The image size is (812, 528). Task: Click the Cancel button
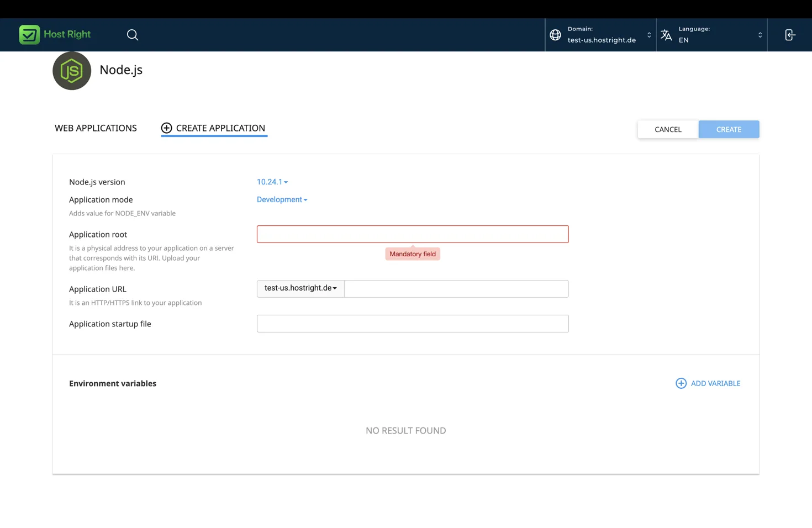coord(668,129)
